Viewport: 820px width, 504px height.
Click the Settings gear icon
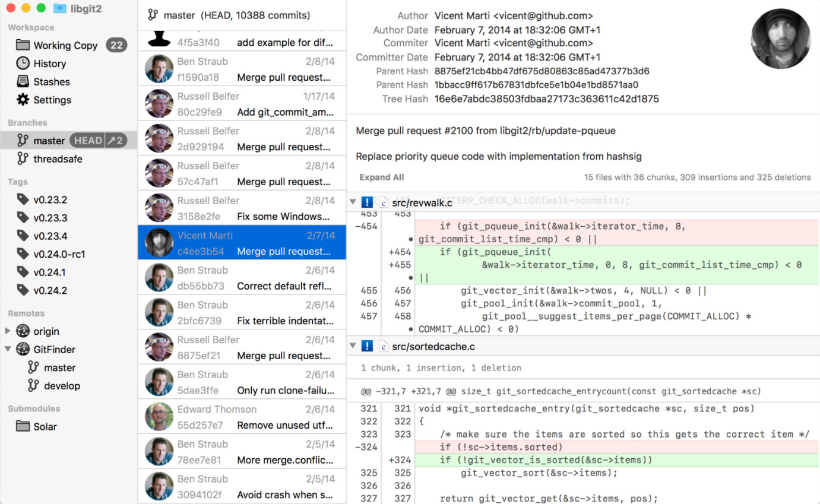tap(23, 100)
